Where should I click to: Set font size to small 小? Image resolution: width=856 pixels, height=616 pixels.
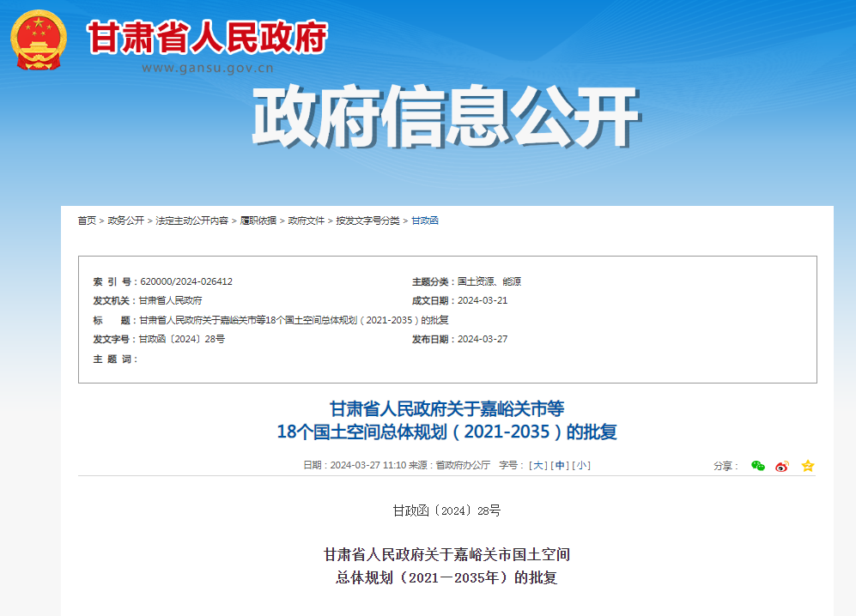point(582,465)
